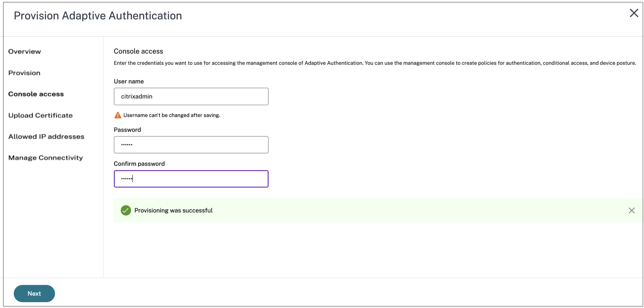
Task: Open the Upload Certificate step
Action: [x=41, y=115]
